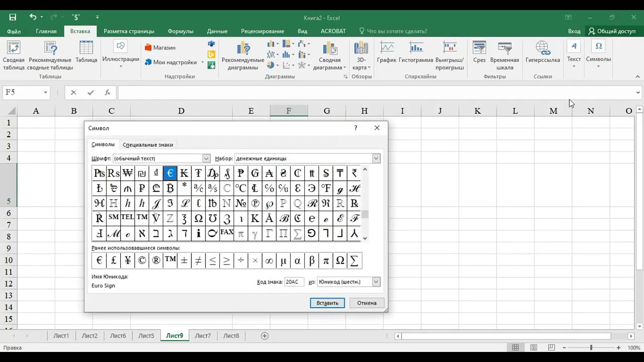Select the Numero (№) symbol in grid

coord(241,203)
